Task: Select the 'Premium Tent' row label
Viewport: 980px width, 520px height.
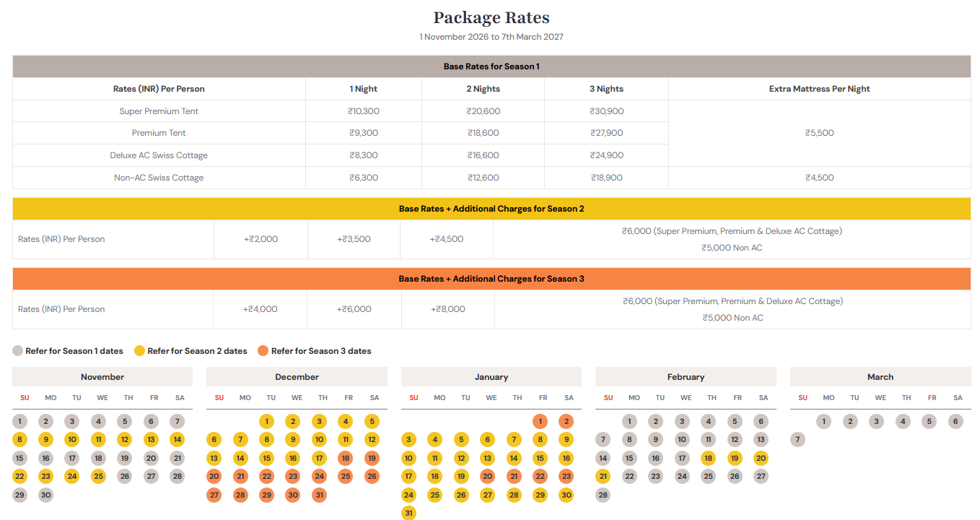Action: pos(159,133)
